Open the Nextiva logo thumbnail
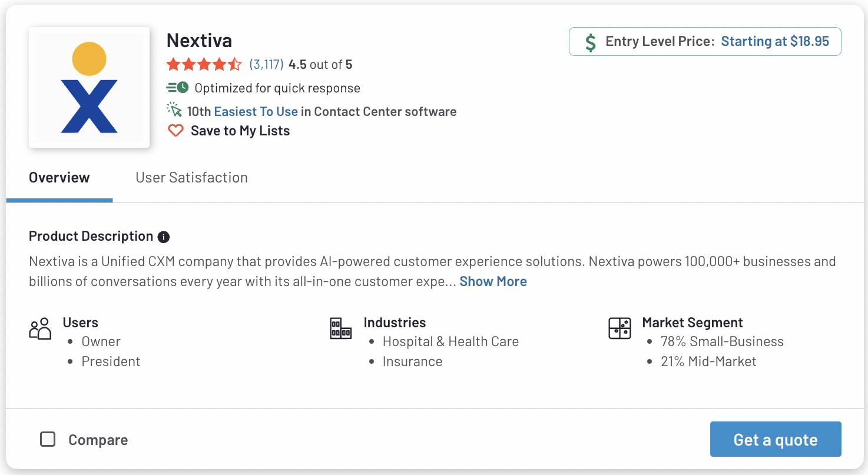Viewport: 868px width, 475px height. 89,87
